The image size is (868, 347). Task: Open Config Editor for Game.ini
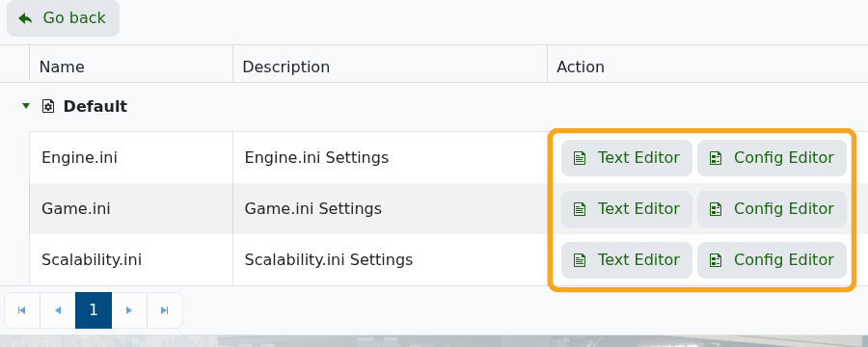(772, 208)
